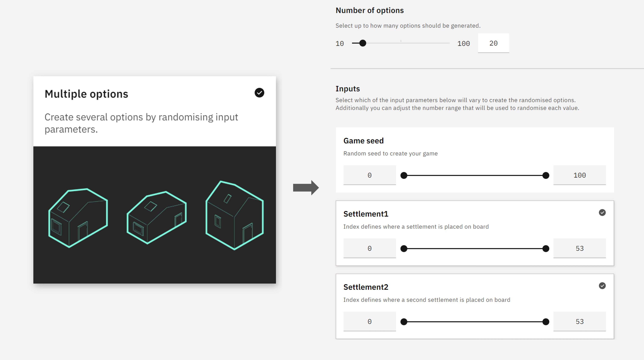
Task: Click the Number of options slider handle
Action: pos(362,43)
